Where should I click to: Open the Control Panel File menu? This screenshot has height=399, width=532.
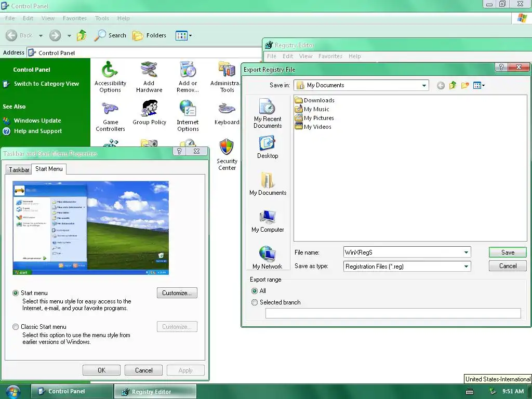click(x=10, y=18)
